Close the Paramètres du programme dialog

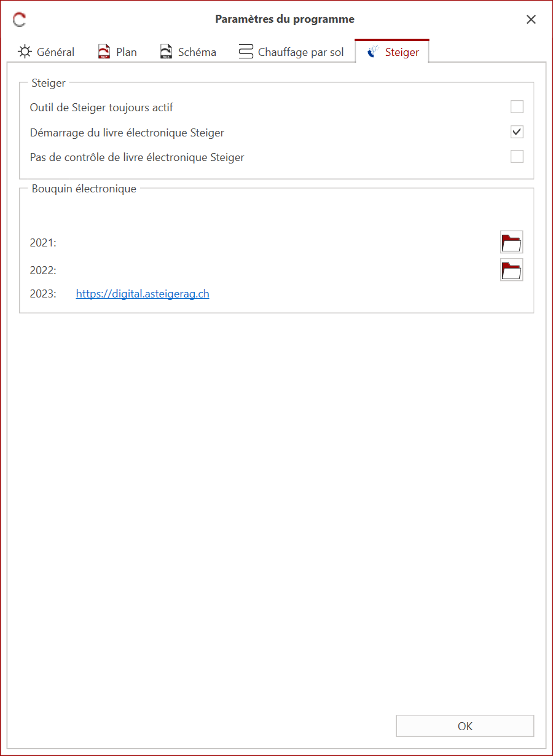click(531, 19)
